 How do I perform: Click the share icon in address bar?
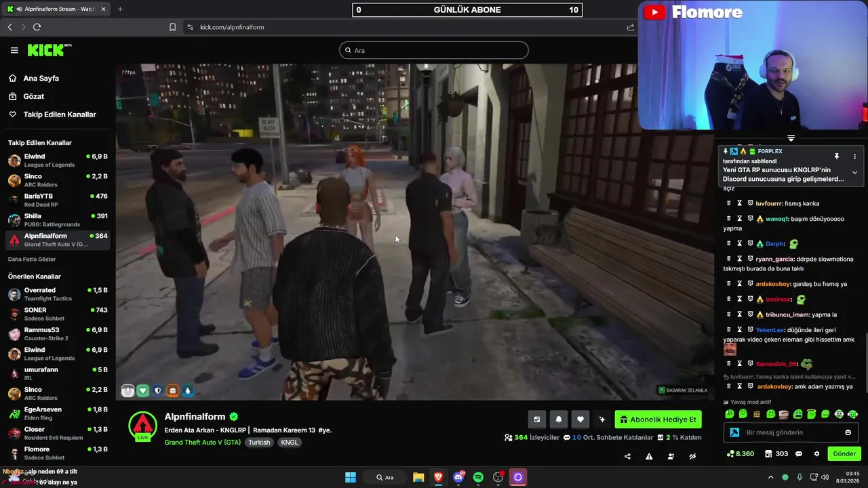(x=630, y=27)
